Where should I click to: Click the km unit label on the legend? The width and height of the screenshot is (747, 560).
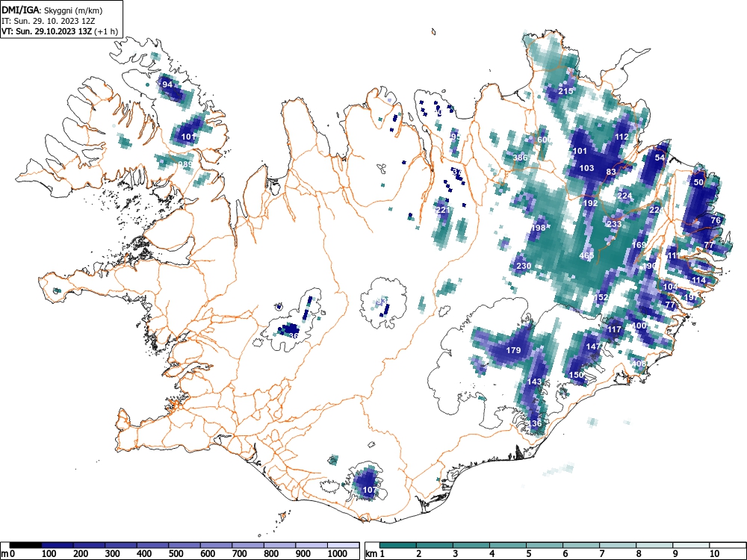[x=371, y=554]
